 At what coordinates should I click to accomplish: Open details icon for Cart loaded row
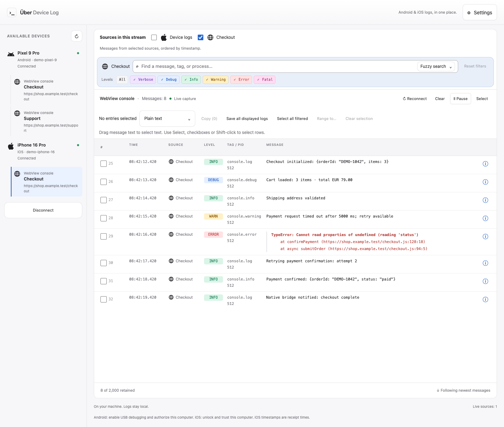tap(485, 182)
